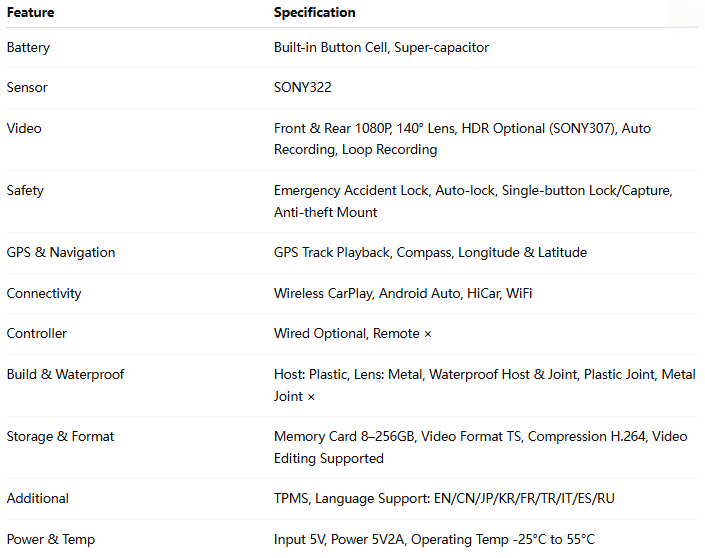
Task: Select the Build & Waterproof label
Action: tap(65, 375)
